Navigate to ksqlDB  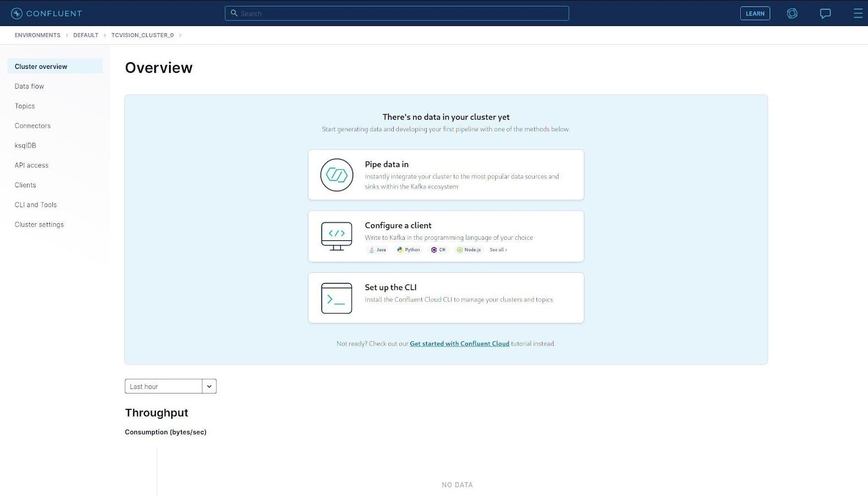point(25,145)
